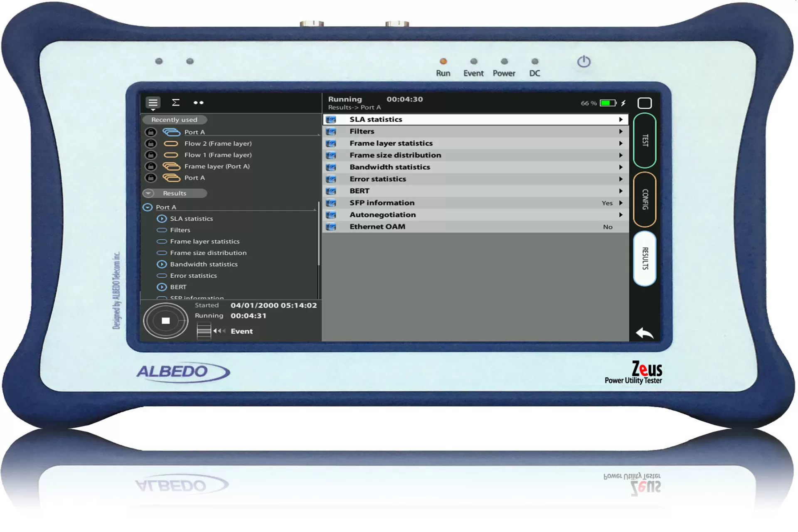This screenshot has height=532, width=798.
Task: Click the SLA statistics row icon
Action: click(331, 120)
